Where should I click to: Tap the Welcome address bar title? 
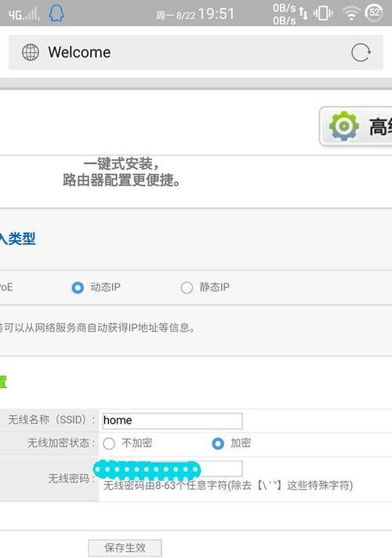pos(79,53)
